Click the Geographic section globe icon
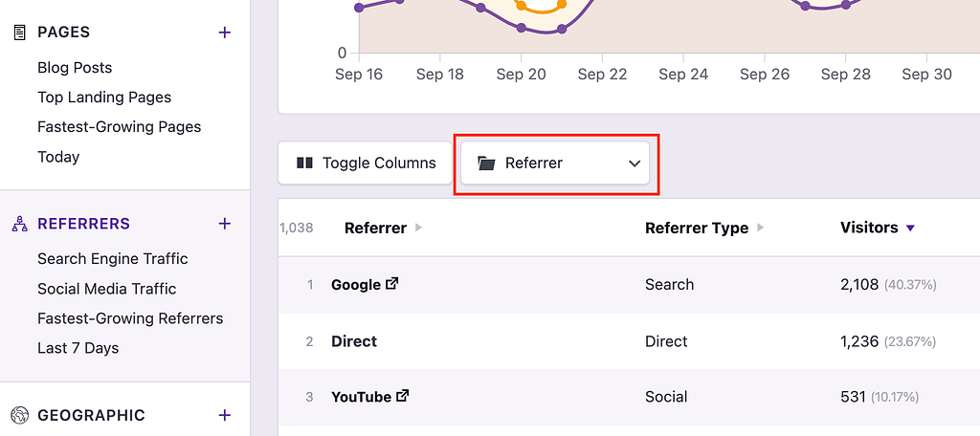980x436 pixels. [19, 415]
